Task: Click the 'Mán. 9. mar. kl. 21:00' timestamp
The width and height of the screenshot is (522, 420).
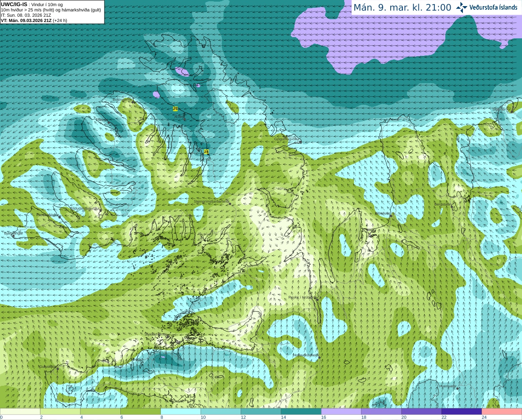Action: [402, 8]
